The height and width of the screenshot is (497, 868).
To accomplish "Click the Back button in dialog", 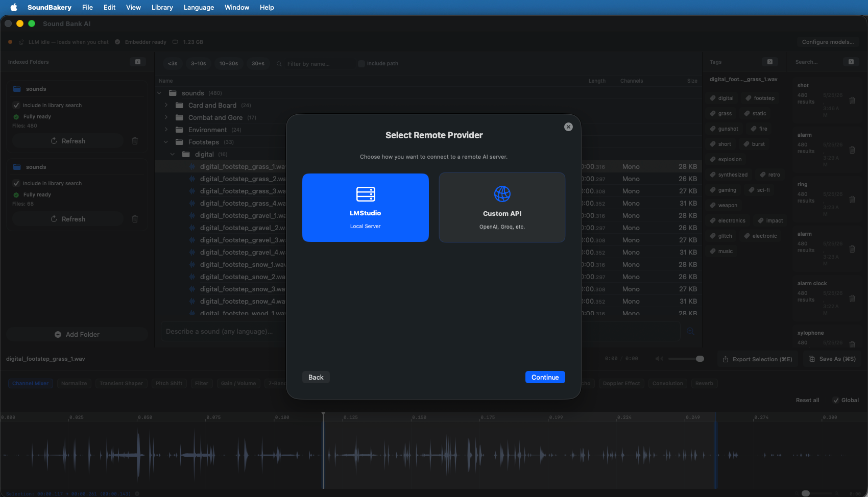I will point(316,377).
